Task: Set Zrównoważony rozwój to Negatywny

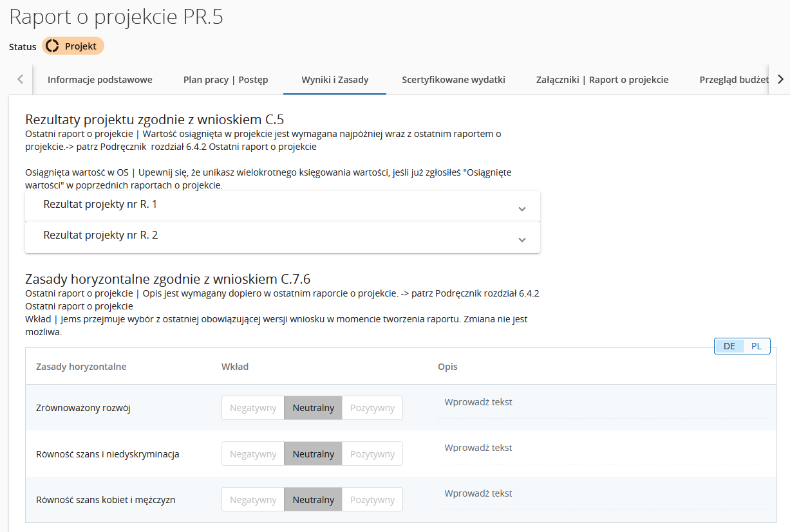Action: 253,408
